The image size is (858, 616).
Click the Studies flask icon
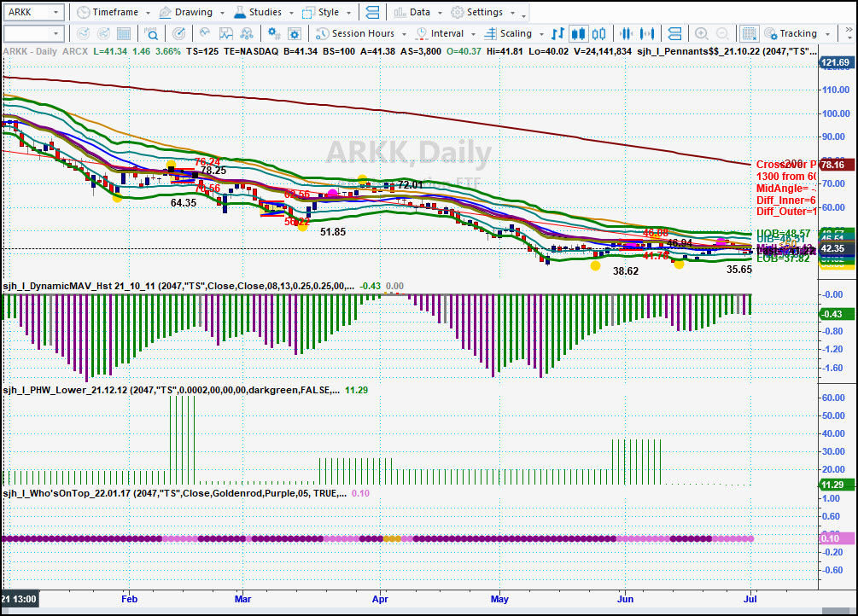240,12
